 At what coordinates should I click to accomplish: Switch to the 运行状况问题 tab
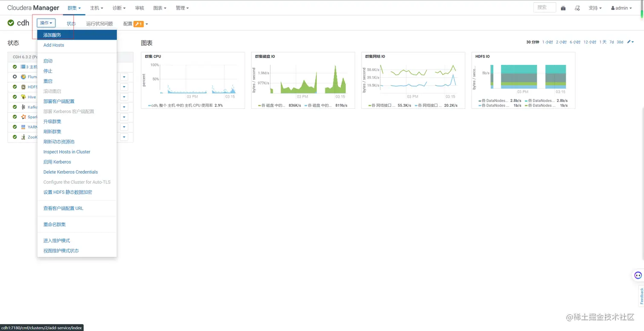click(x=99, y=24)
